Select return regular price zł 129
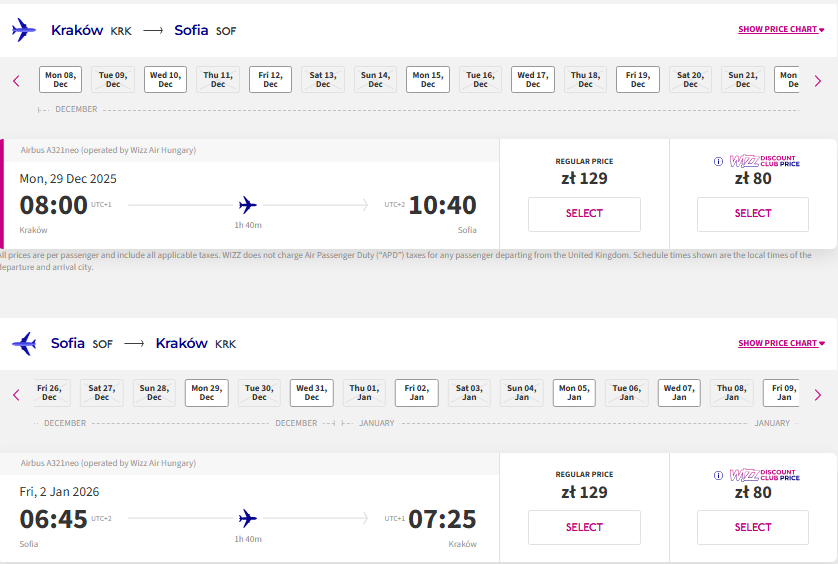Screen dimensions: 838x564 pyautogui.click(x=584, y=528)
